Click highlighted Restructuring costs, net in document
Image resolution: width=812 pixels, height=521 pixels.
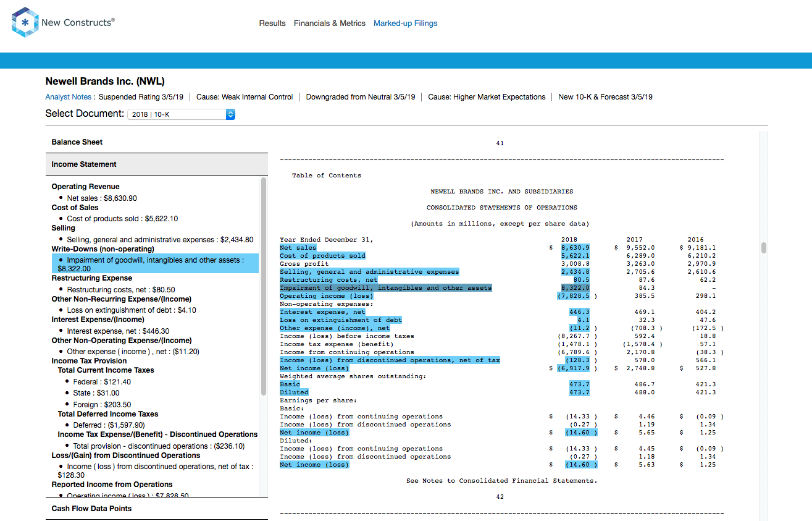(329, 280)
